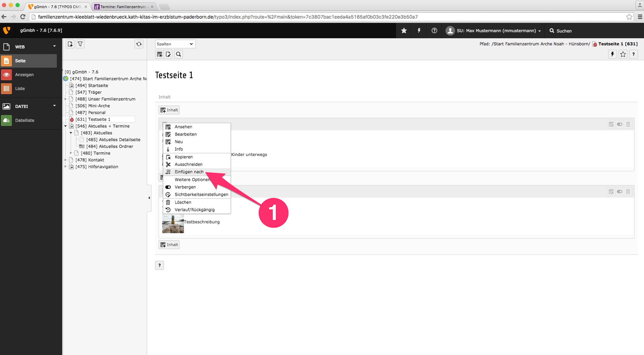Open the Spalten view dropdown
This screenshot has height=355, width=644.
click(x=175, y=44)
